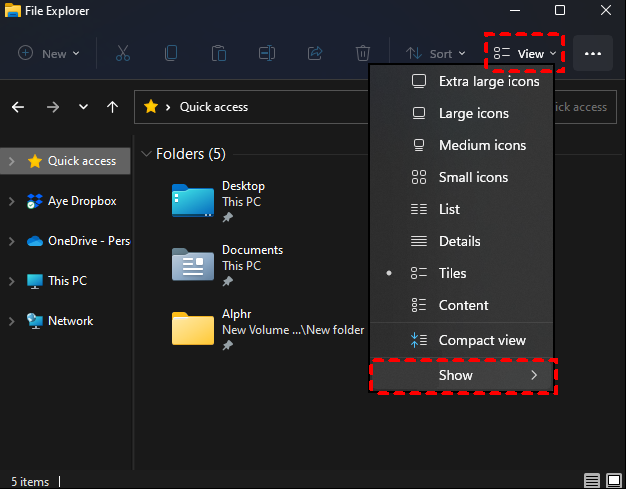
Task: Open the New dropdown menu
Action: [48, 53]
